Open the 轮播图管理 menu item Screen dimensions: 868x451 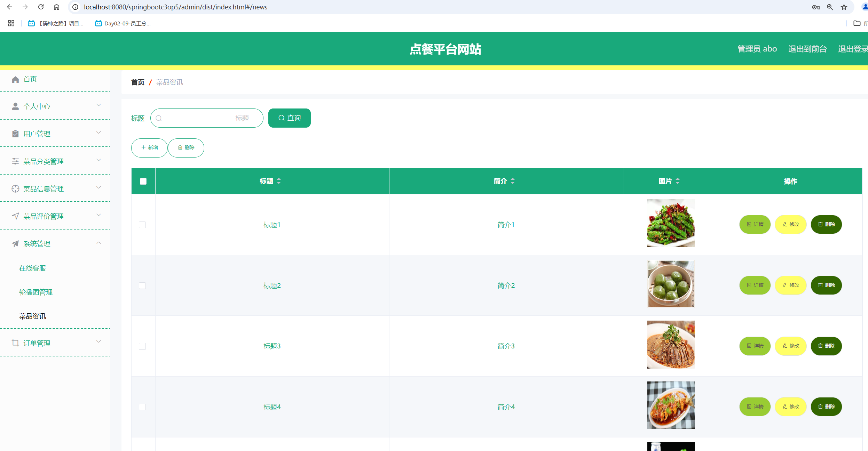(35, 292)
